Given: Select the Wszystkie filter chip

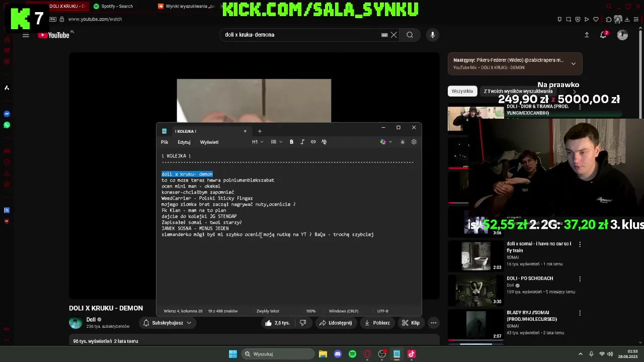Looking at the screenshot, I should coord(462,91).
